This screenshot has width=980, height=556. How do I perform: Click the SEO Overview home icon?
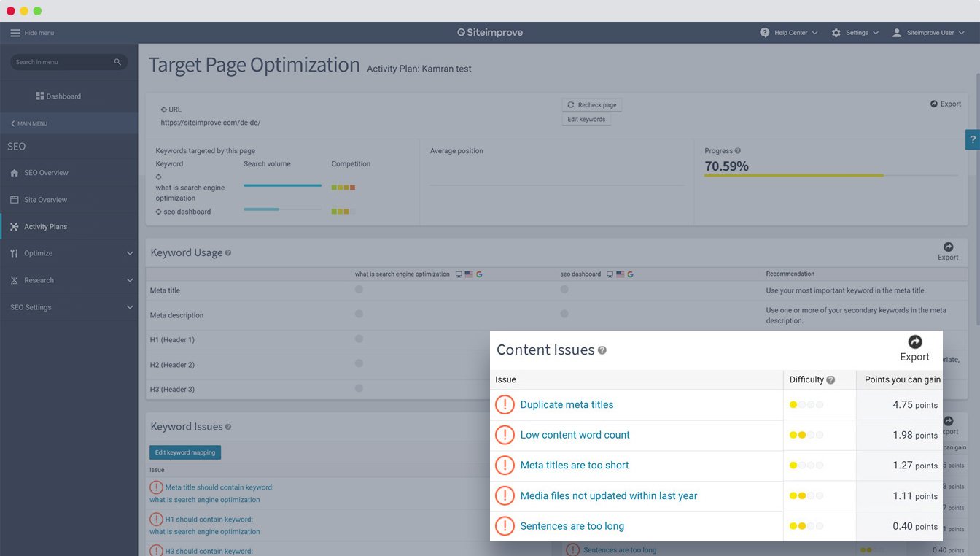(15, 173)
